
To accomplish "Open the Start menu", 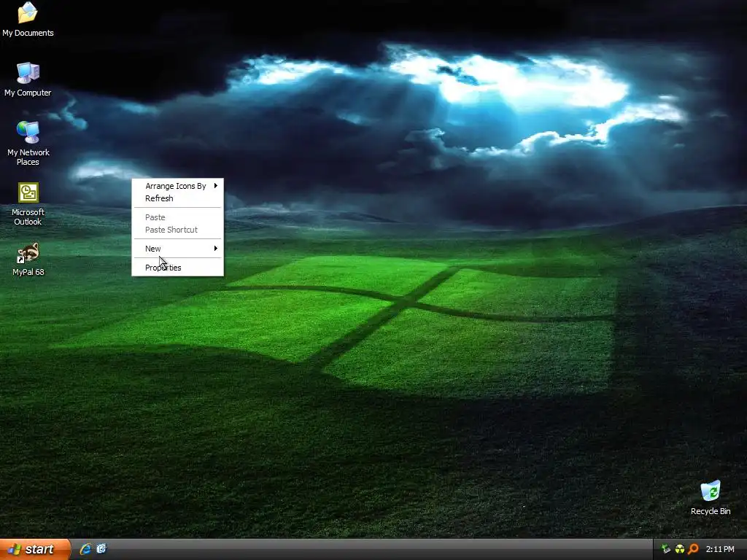I will 35,549.
